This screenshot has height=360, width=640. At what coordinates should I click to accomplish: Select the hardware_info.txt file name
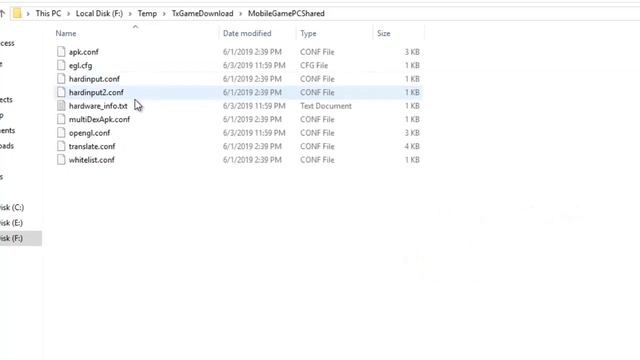(x=98, y=106)
